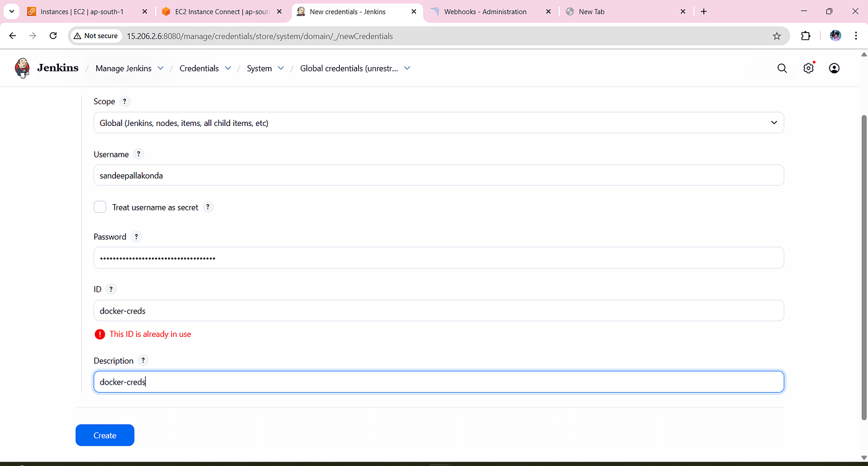Show help for the Scope field

(x=125, y=102)
